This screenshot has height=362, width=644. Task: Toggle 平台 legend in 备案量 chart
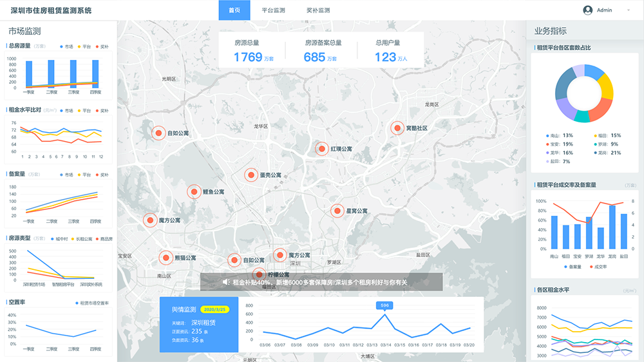point(84,175)
